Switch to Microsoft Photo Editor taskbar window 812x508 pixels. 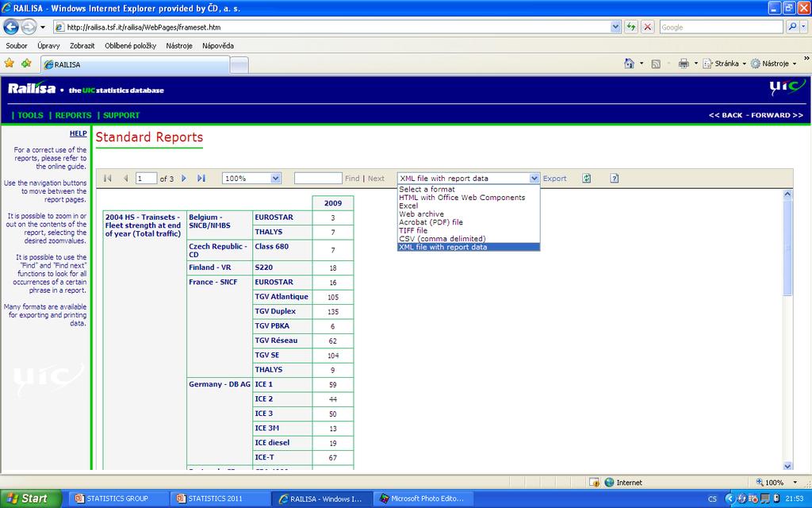point(423,498)
